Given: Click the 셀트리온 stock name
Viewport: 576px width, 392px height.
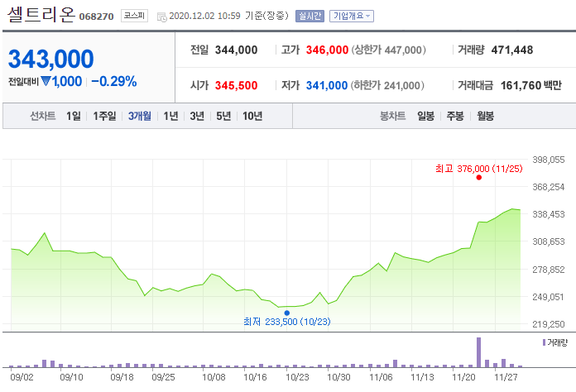Looking at the screenshot, I should pos(41,15).
